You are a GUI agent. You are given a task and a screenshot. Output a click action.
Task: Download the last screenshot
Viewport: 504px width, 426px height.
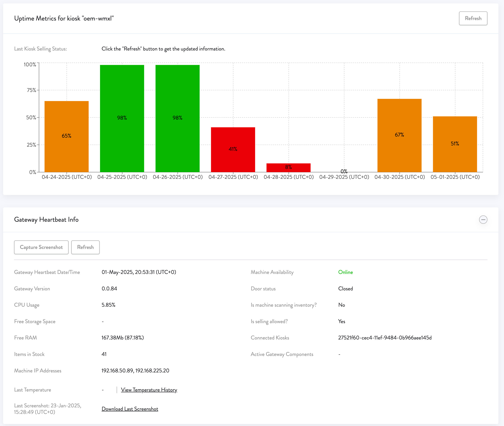pyautogui.click(x=130, y=409)
